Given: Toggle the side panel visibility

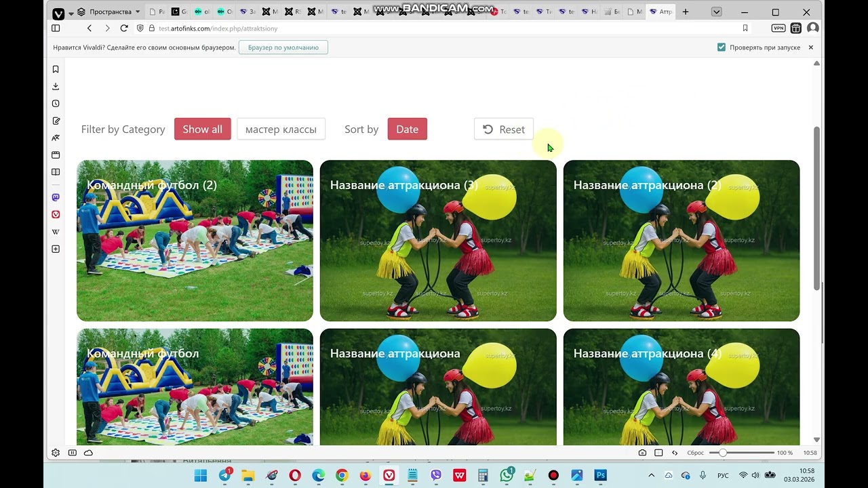Looking at the screenshot, I should 56,28.
